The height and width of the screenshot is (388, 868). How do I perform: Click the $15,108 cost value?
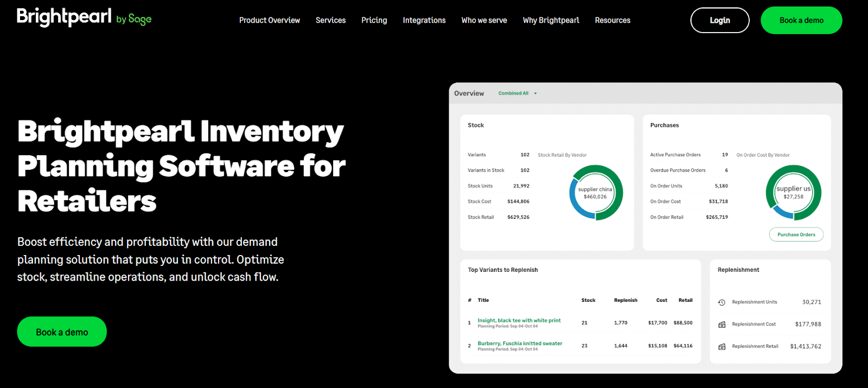click(658, 346)
